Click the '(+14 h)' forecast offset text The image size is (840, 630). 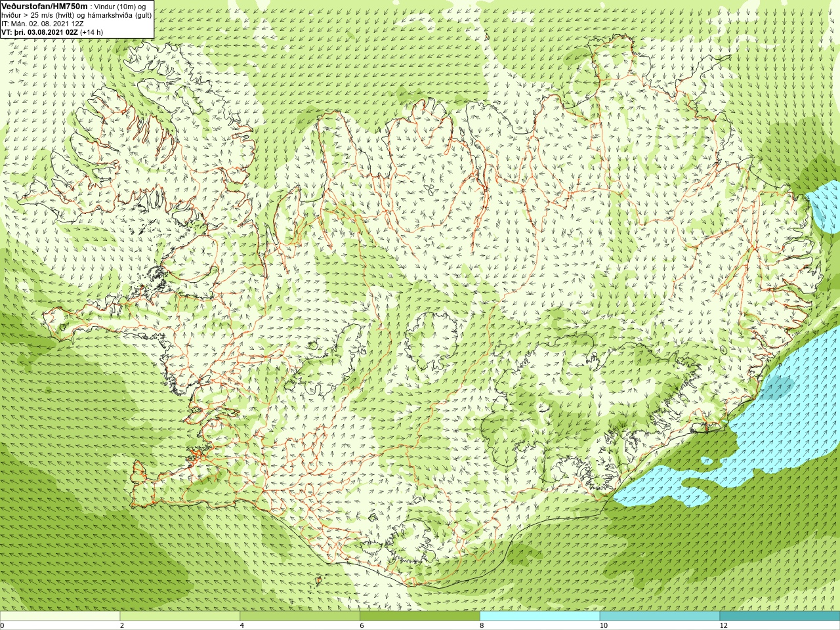[x=91, y=32]
